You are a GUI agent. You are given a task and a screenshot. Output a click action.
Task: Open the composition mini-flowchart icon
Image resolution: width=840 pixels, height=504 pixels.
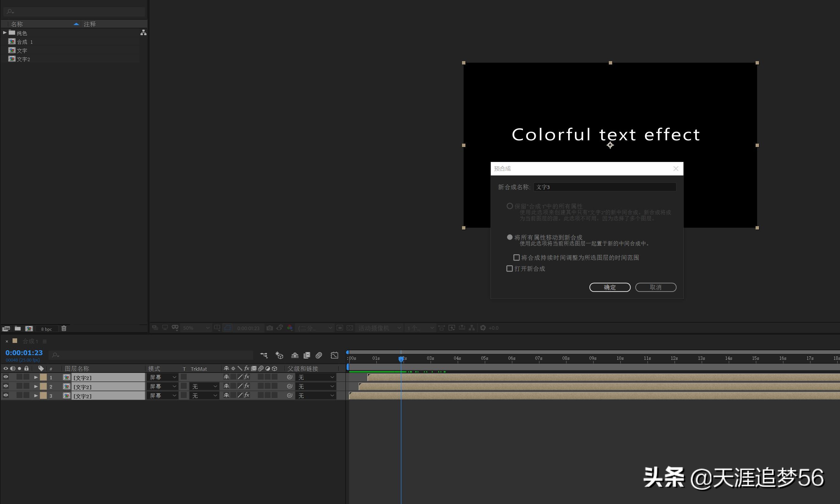click(264, 355)
